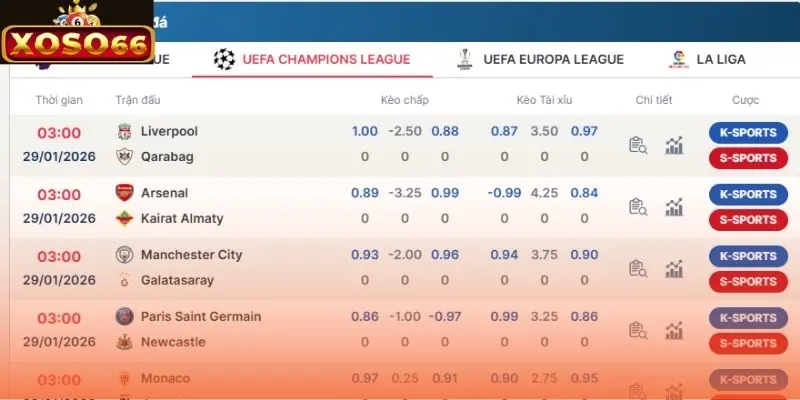The width and height of the screenshot is (800, 400).
Task: Open statistics chart icon for Arsenal match
Action: (675, 207)
